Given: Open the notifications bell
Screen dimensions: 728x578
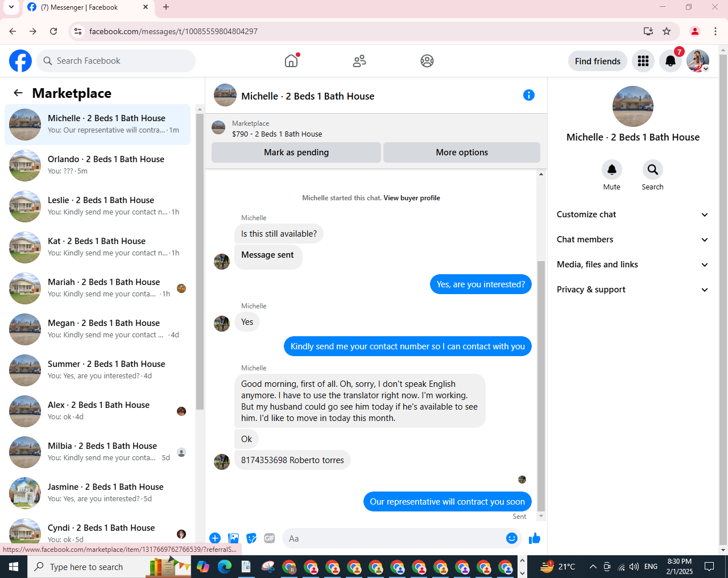Looking at the screenshot, I should [671, 61].
